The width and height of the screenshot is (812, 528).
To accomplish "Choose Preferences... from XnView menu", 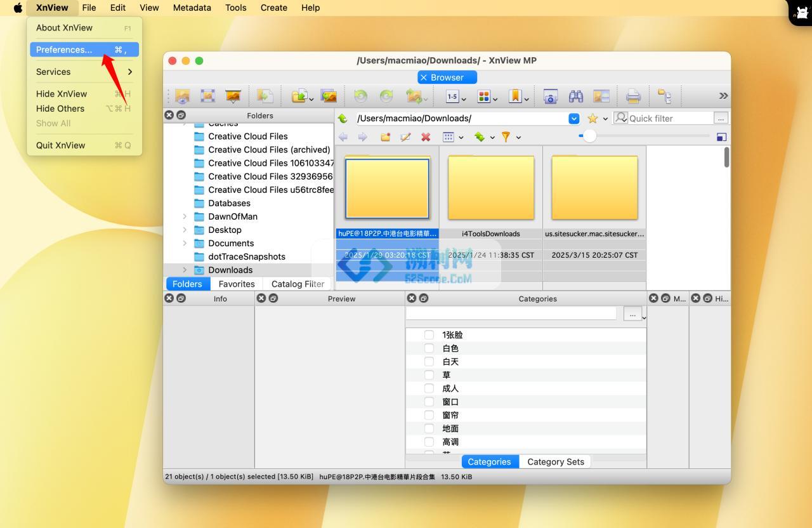I will click(84, 49).
